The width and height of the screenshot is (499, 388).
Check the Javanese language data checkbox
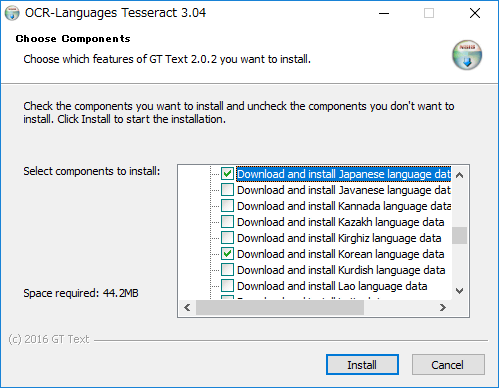click(227, 190)
